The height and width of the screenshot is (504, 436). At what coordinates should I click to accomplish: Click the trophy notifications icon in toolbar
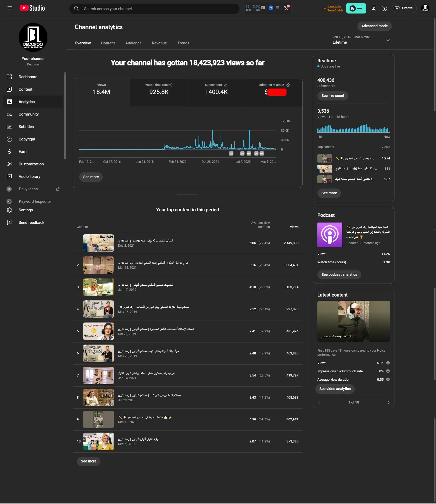pos(287,8)
